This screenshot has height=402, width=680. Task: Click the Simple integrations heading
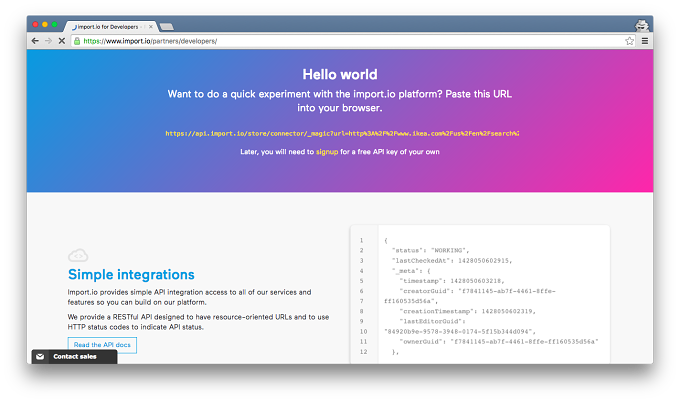click(131, 275)
